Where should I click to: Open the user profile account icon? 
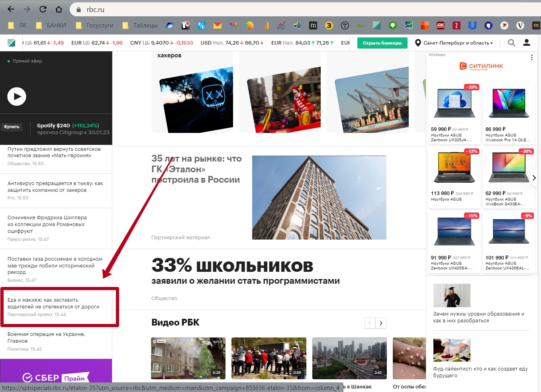point(527,43)
